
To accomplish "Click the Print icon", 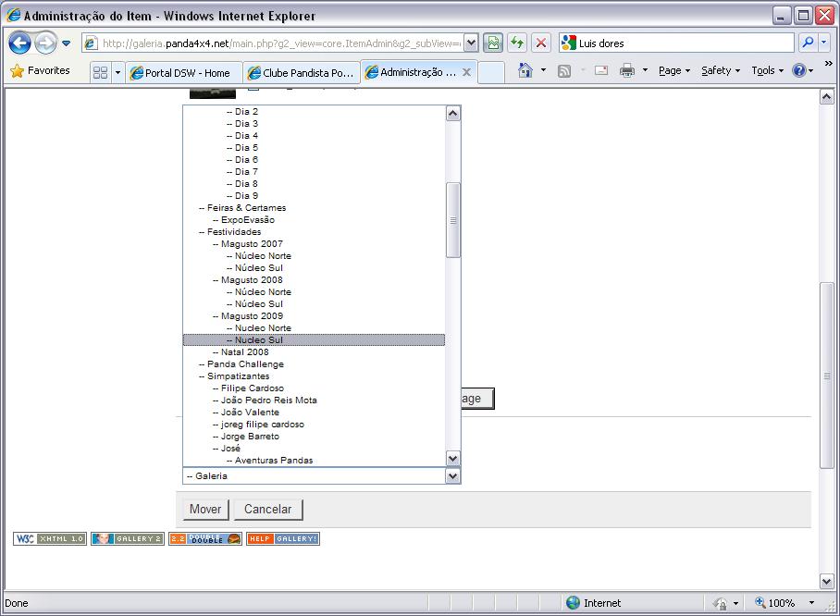I will coord(627,70).
